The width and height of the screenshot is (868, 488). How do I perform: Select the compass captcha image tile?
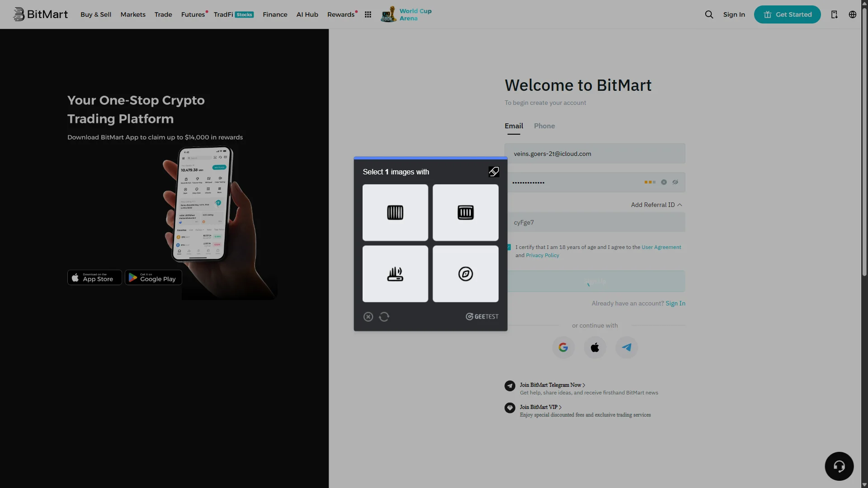tap(466, 274)
